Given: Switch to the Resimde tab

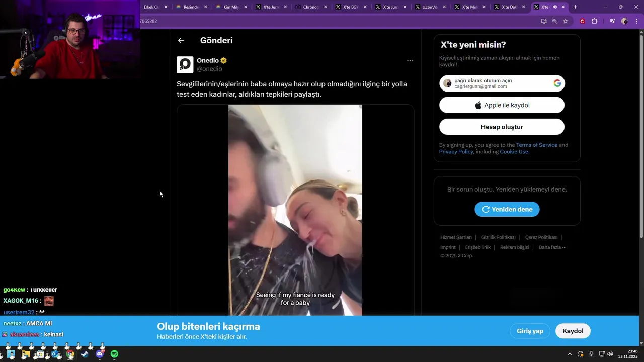Looking at the screenshot, I should click(191, 7).
